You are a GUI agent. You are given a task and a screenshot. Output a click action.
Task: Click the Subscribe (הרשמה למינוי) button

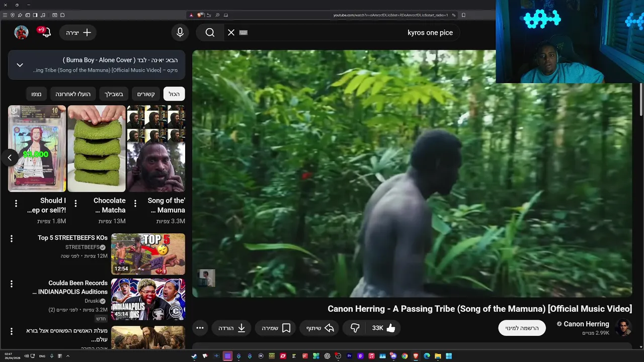522,328
